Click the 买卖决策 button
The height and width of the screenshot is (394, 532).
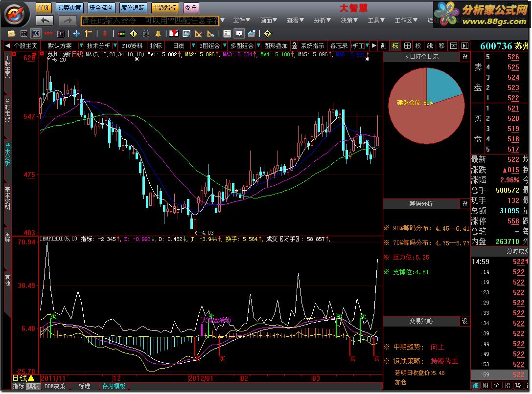pos(69,7)
